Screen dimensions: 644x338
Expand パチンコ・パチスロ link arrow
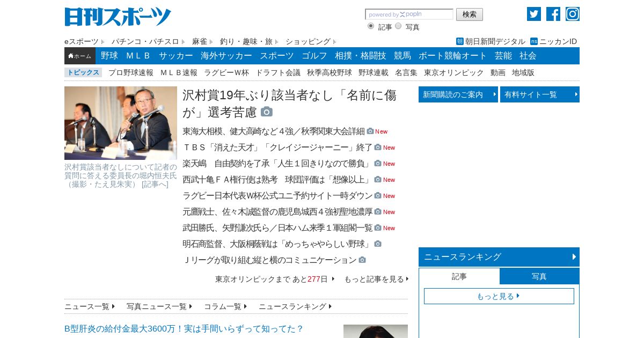(x=183, y=42)
